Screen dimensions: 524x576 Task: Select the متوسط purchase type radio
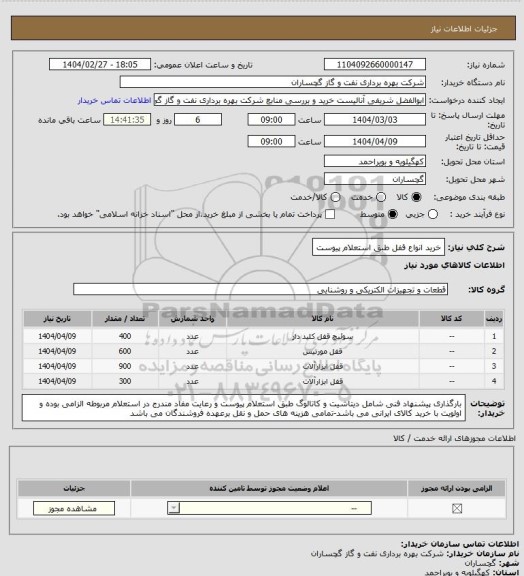tap(393, 214)
